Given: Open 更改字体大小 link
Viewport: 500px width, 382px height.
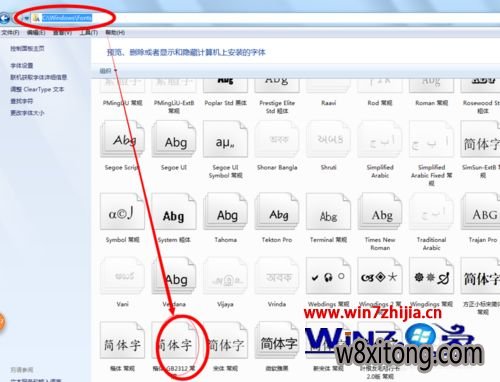Looking at the screenshot, I should tap(27, 113).
